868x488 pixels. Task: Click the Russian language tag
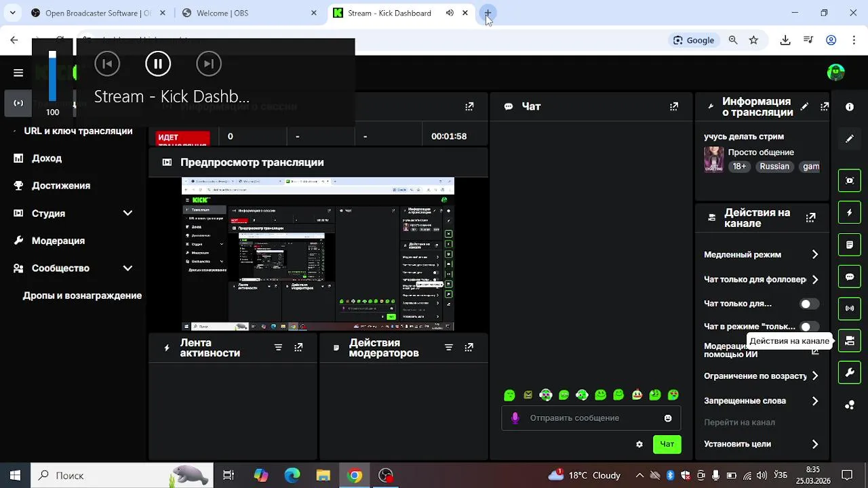[774, 166]
